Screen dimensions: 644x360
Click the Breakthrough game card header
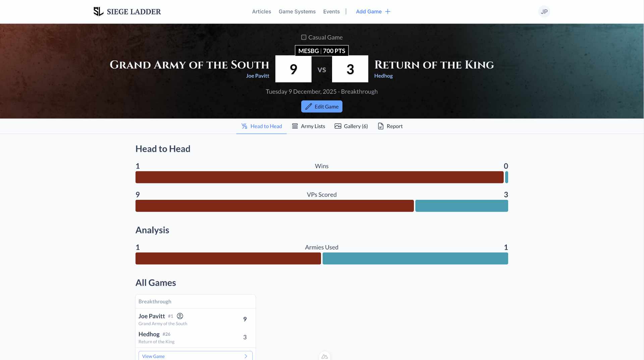(x=195, y=302)
